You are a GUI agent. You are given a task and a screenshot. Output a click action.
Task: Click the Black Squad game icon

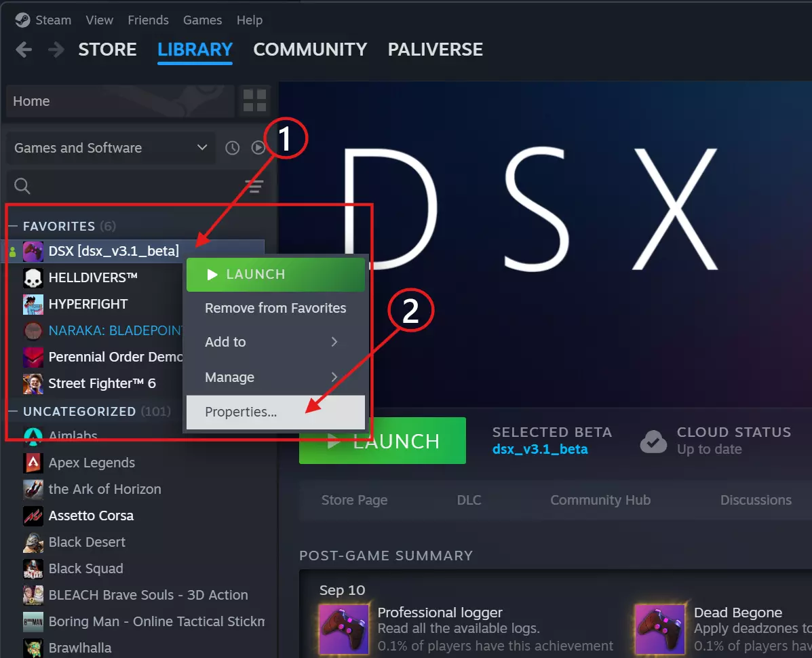33,569
